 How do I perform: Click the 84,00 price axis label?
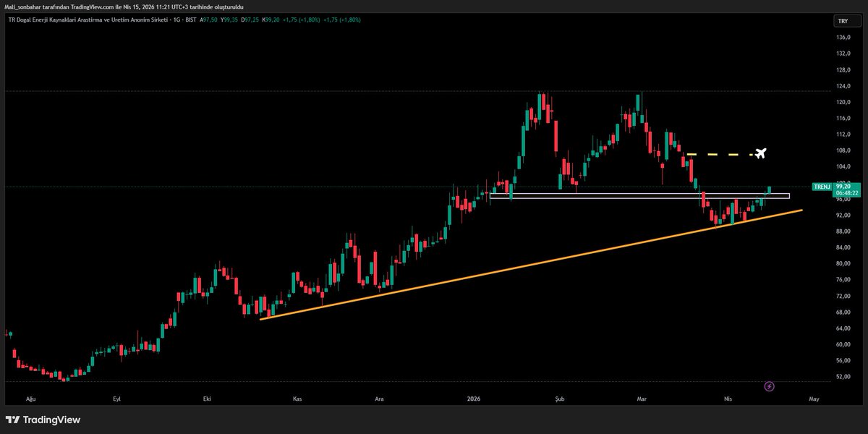pos(843,247)
